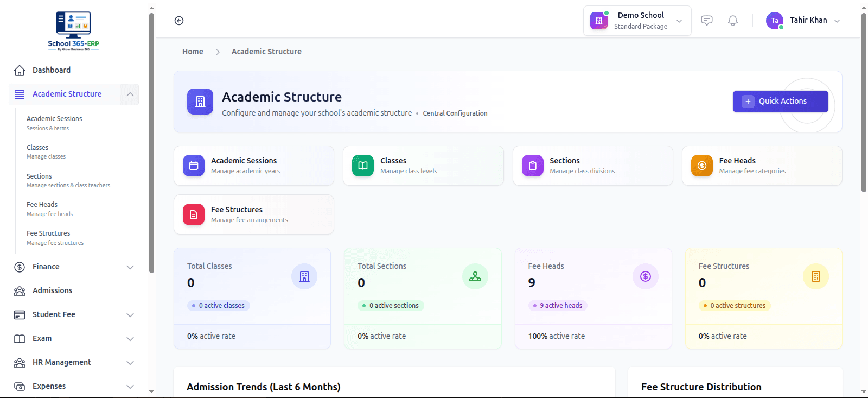Expand the Student Fee menu chevron
This screenshot has width=868, height=398.
coord(130,315)
